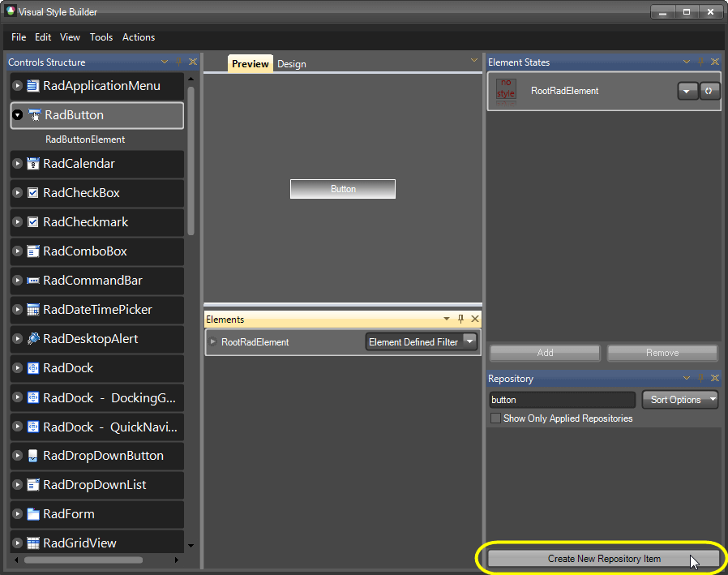This screenshot has width=728, height=575.
Task: Expand RootRadElement in Elements panel
Action: pyautogui.click(x=213, y=342)
